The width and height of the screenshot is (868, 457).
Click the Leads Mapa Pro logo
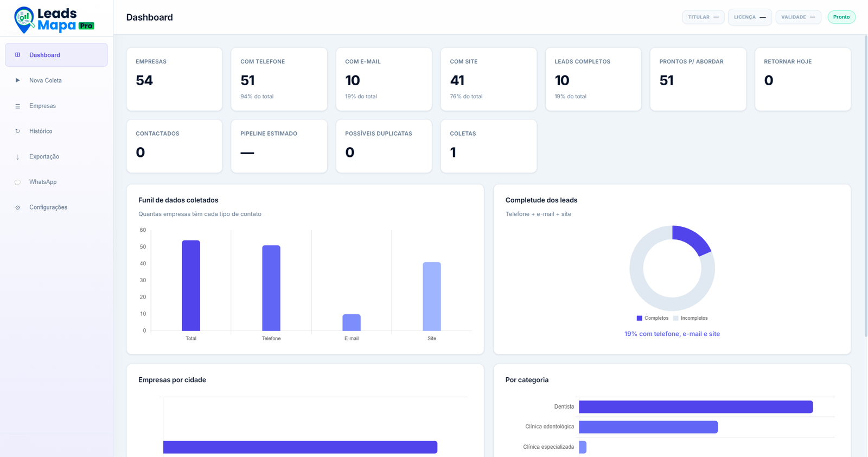pos(54,20)
